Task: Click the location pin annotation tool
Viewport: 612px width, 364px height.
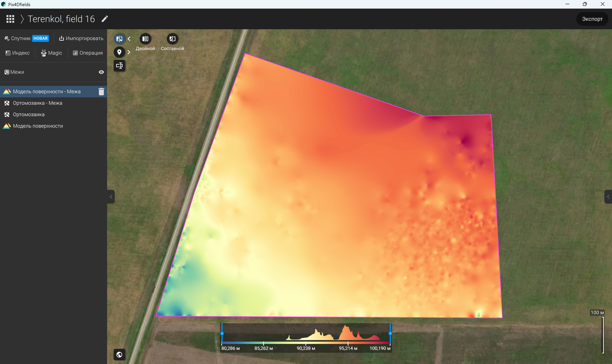Action: tap(119, 52)
